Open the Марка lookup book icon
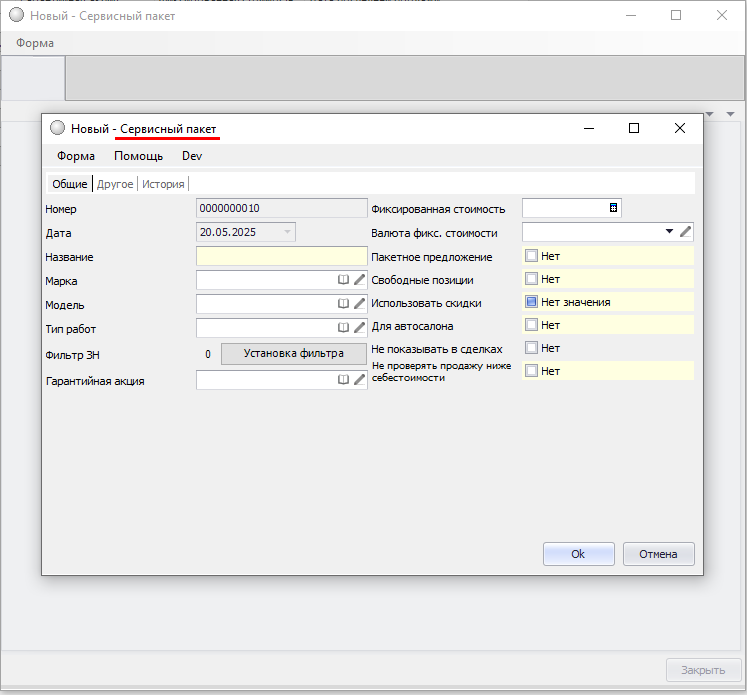 click(343, 280)
